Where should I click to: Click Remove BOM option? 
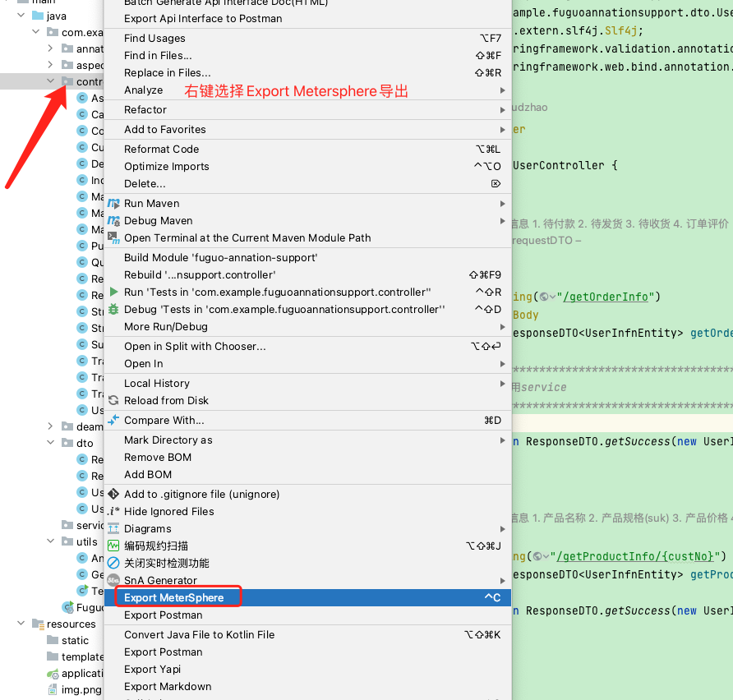coord(307,458)
